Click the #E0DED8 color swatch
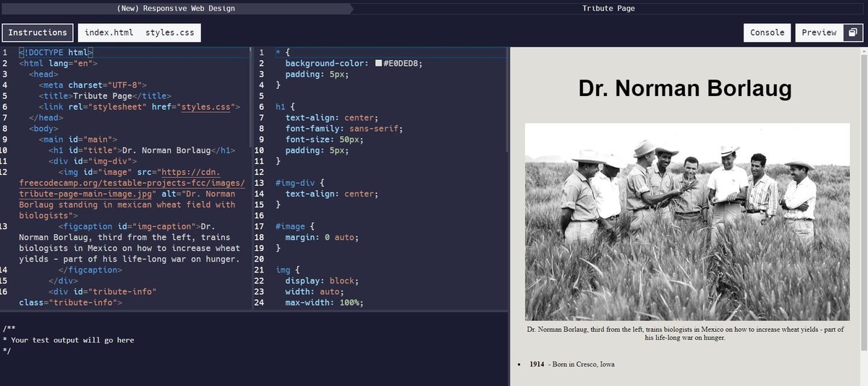The width and height of the screenshot is (868, 386). (378, 63)
